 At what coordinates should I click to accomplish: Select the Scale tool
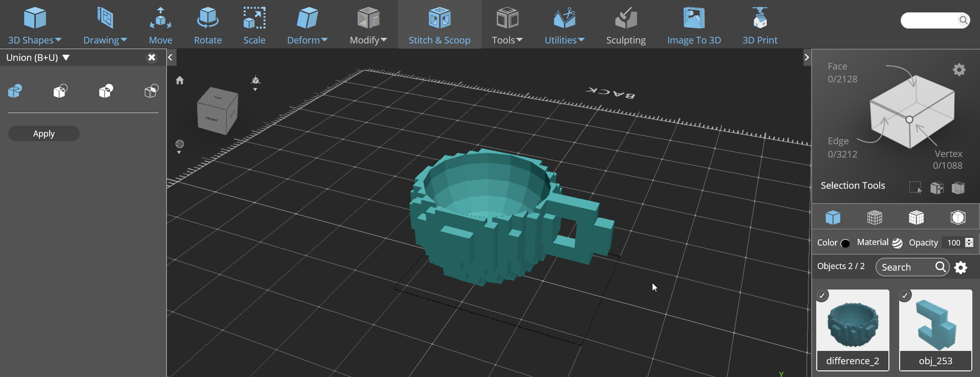(254, 25)
